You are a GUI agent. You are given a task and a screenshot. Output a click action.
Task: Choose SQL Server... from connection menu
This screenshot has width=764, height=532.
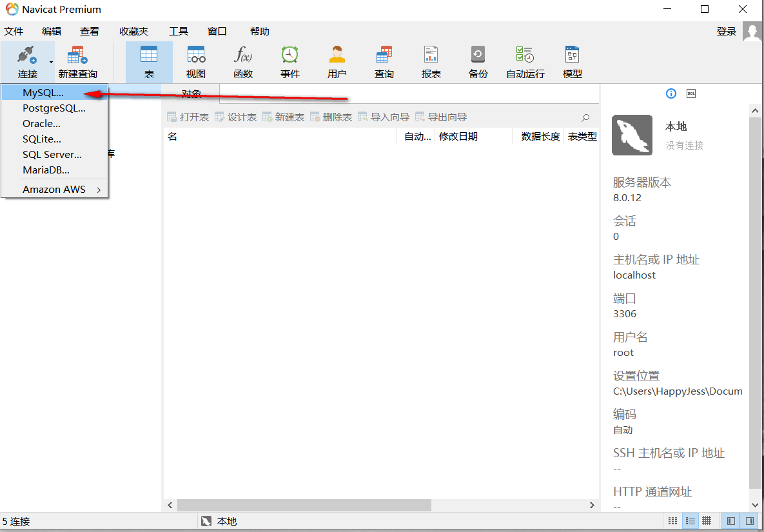point(54,155)
